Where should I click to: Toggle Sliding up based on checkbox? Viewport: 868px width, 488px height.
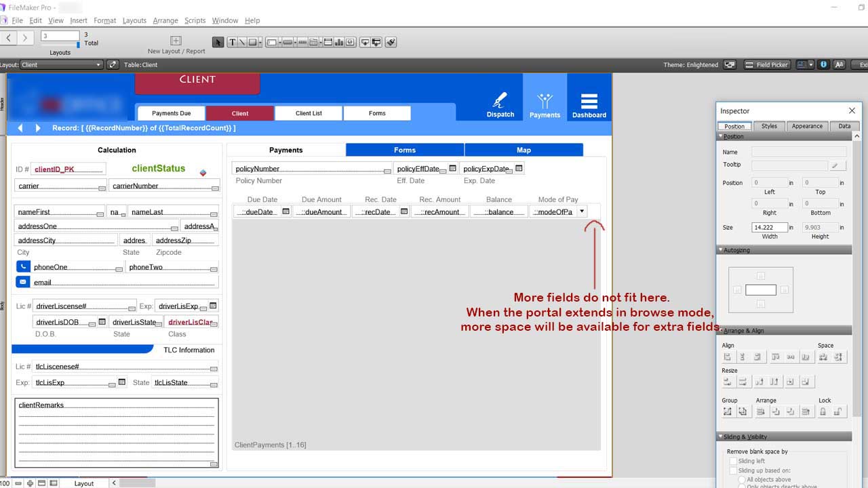pyautogui.click(x=732, y=470)
